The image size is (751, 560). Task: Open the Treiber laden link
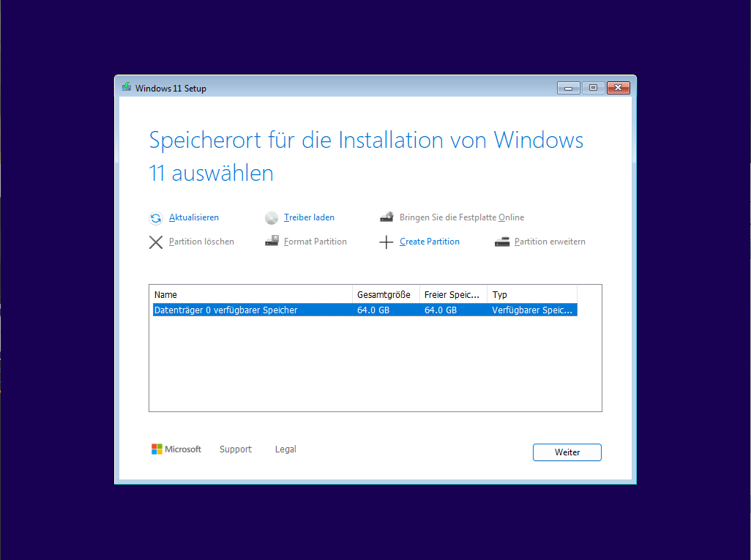point(309,217)
